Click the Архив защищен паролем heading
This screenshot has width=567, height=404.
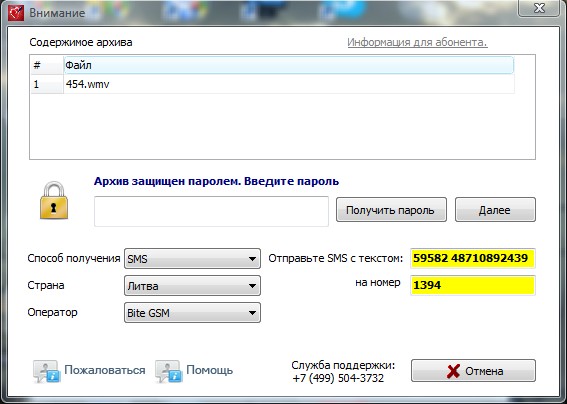[216, 181]
